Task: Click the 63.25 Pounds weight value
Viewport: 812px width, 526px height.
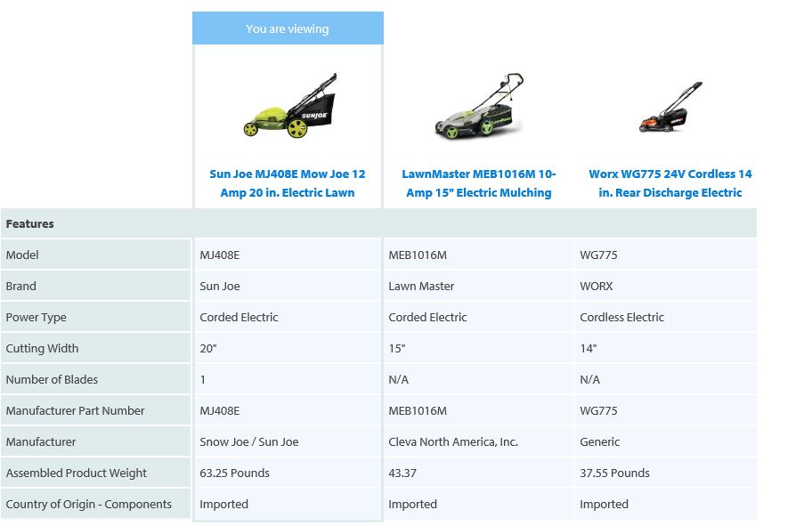Action: 234,473
